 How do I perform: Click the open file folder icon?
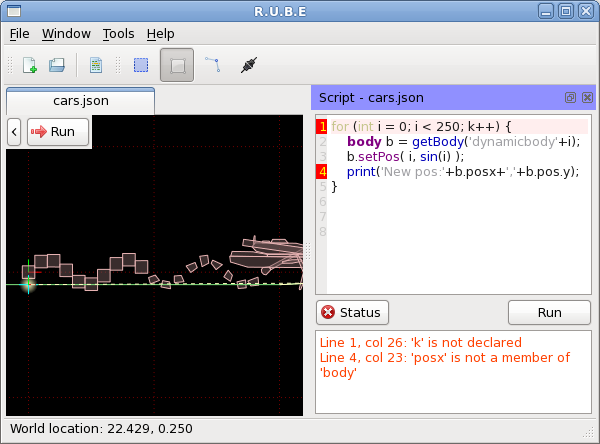pyautogui.click(x=57, y=65)
